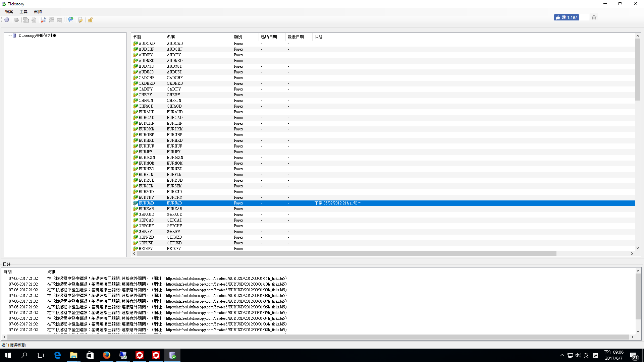The image size is (644, 362).
Task: Click the database icon beside Dukascopy
Action: (x=14, y=36)
